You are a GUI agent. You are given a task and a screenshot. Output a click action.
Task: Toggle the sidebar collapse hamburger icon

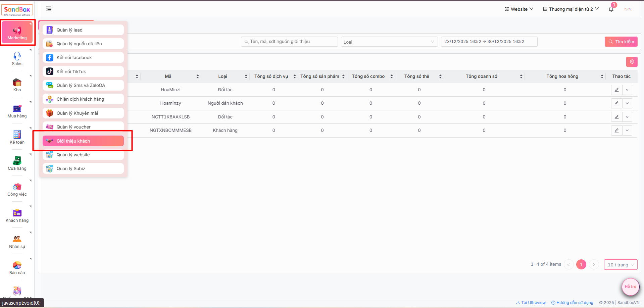pos(49,9)
